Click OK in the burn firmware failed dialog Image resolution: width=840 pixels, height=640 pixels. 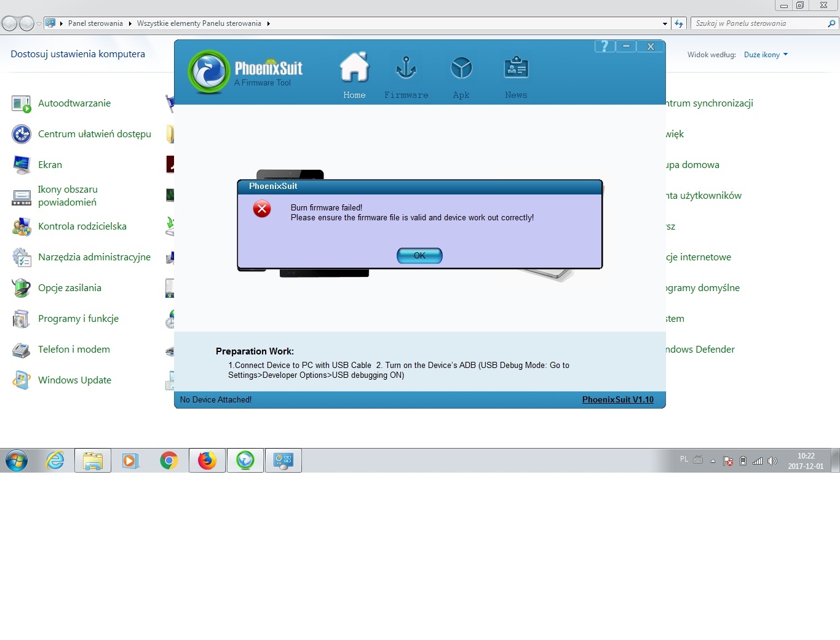419,255
